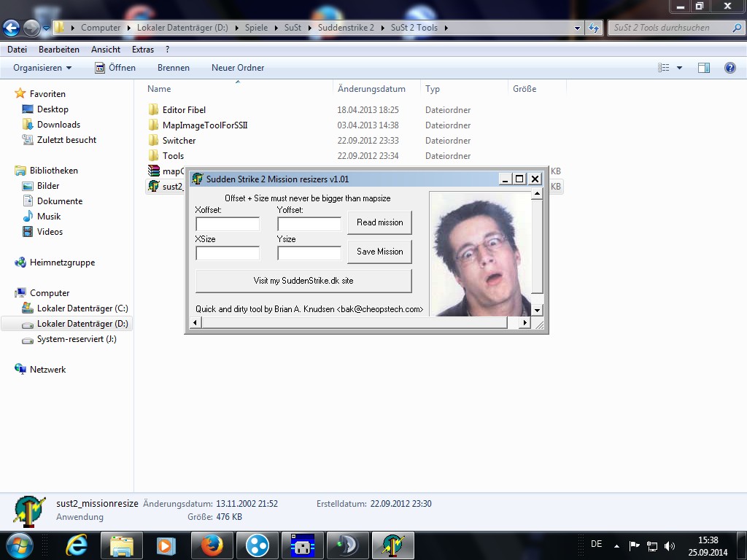
Task: Expand the SuSt 2 Tools breadcrumb arrow
Action: [x=446, y=28]
